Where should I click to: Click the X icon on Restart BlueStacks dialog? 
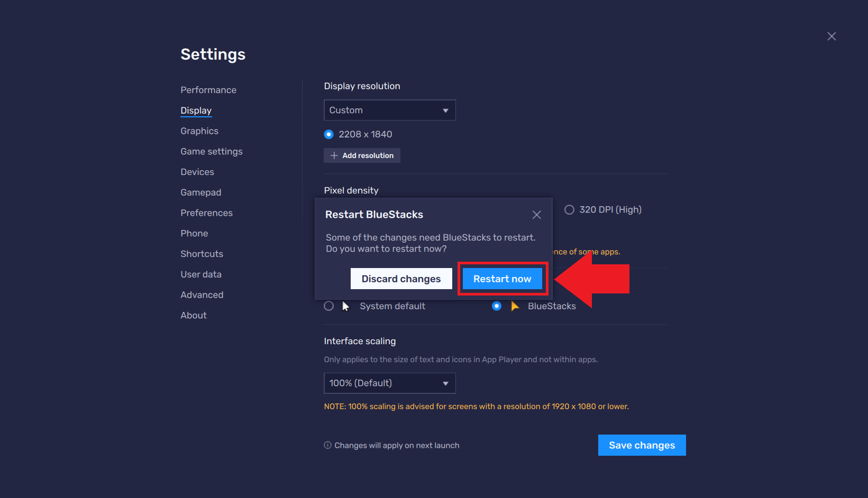click(x=536, y=215)
